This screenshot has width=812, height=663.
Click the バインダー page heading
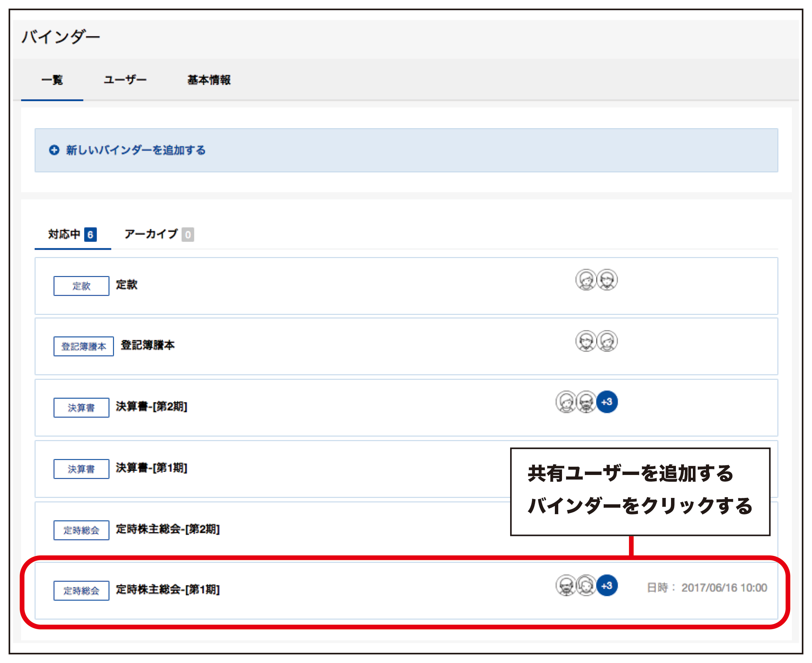pos(61,38)
